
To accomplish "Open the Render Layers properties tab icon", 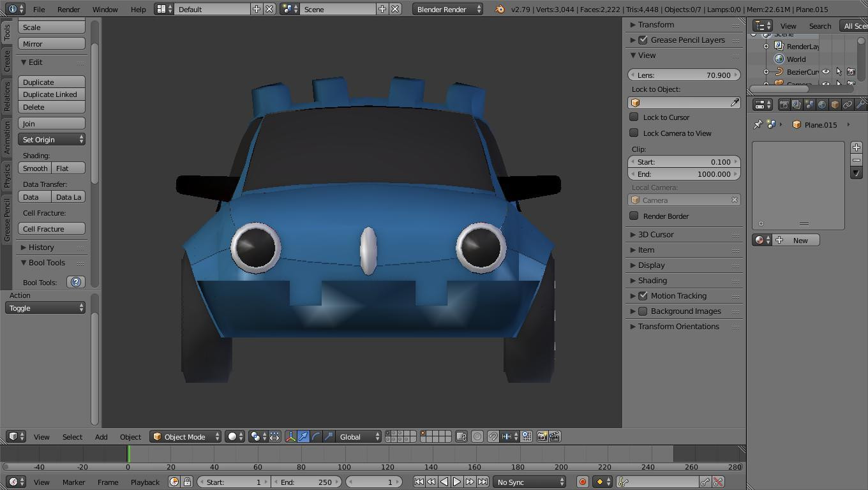I will [x=797, y=105].
